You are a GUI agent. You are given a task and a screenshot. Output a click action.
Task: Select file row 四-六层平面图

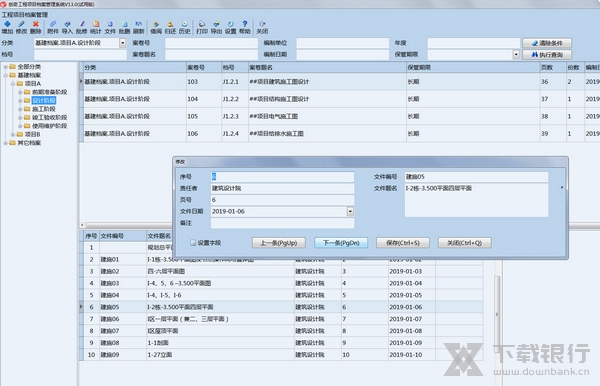281,271
